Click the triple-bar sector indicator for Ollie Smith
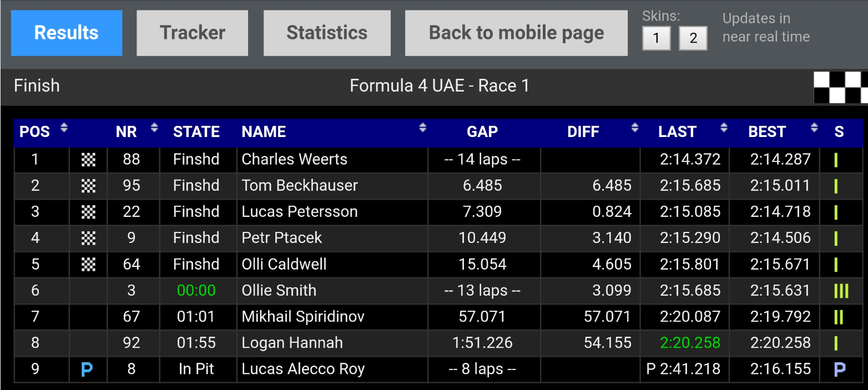Viewport: 868px width, 390px height. coord(841,291)
